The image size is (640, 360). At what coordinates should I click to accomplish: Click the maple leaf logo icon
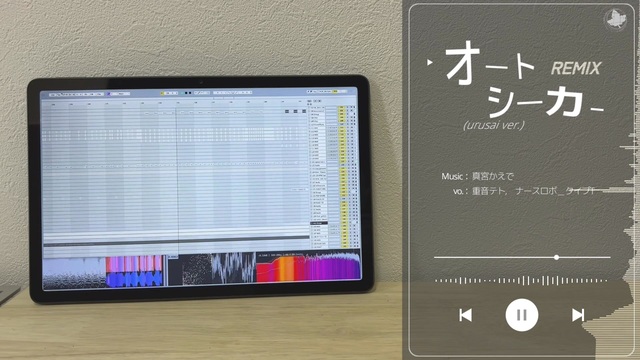pos(616,19)
